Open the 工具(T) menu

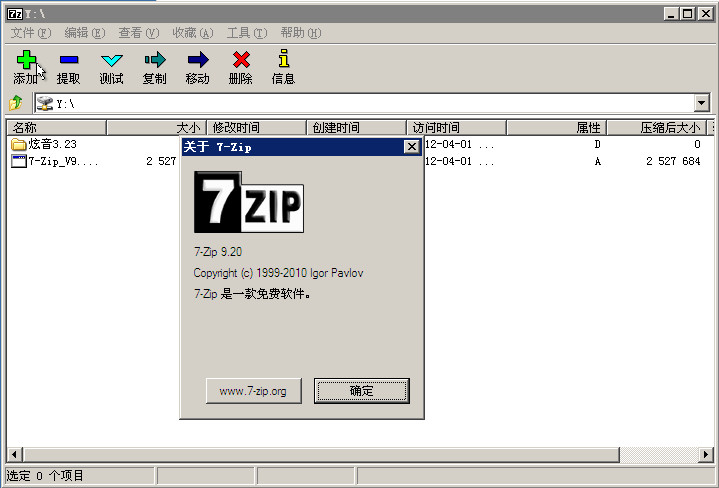[247, 33]
